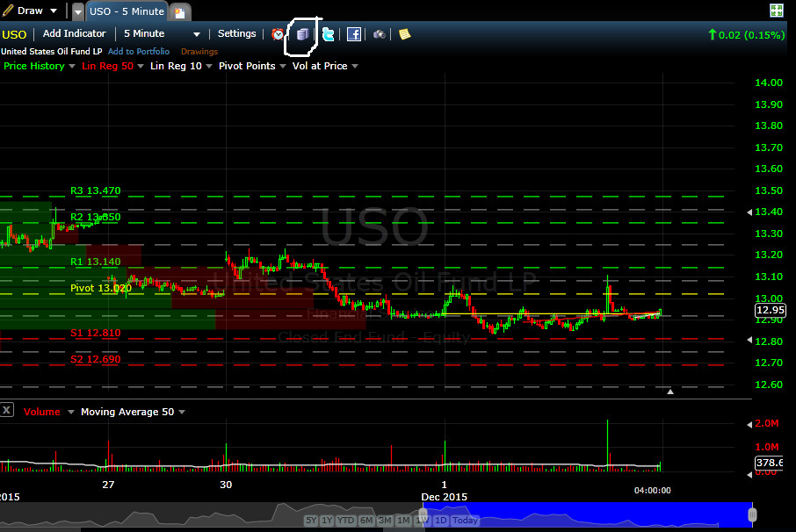The width and height of the screenshot is (796, 532).
Task: Click the 04:00:00 time label
Action: [x=652, y=491]
